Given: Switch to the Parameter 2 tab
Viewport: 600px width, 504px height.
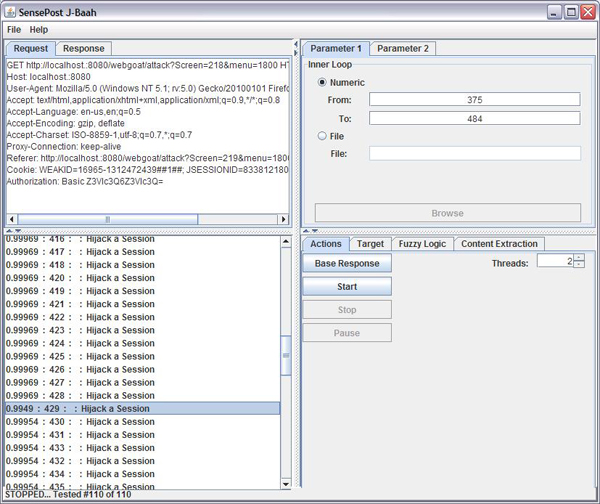Looking at the screenshot, I should tap(403, 48).
